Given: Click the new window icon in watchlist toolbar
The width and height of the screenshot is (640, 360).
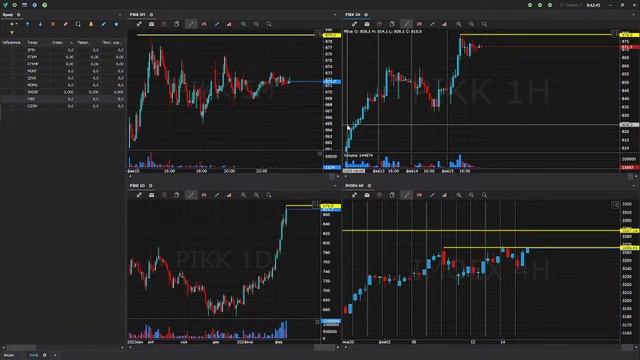Looking at the screenshot, I should click(78, 24).
